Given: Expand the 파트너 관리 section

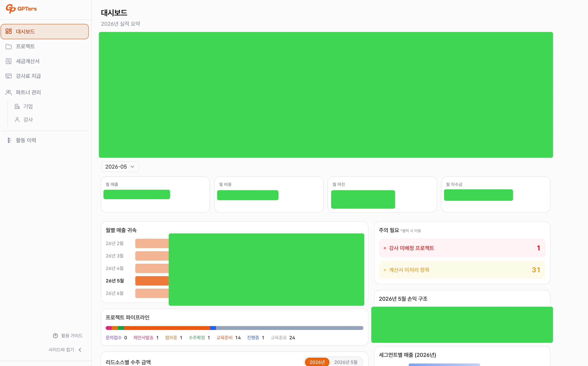Looking at the screenshot, I should (x=45, y=92).
